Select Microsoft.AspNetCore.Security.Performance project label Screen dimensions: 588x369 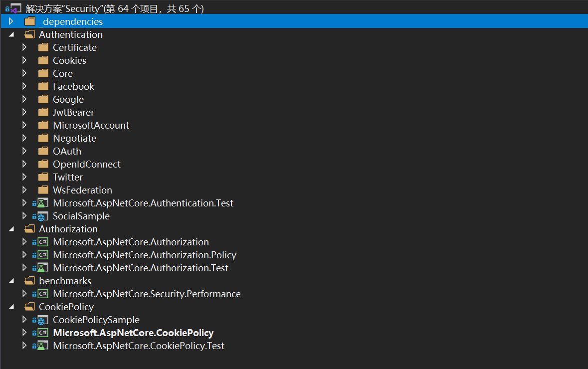[x=147, y=294]
